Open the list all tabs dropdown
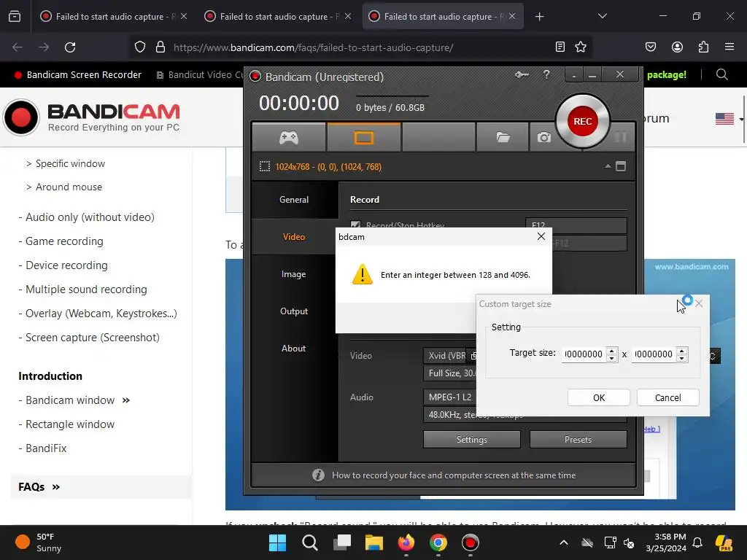The height and width of the screenshot is (560, 747). click(602, 16)
